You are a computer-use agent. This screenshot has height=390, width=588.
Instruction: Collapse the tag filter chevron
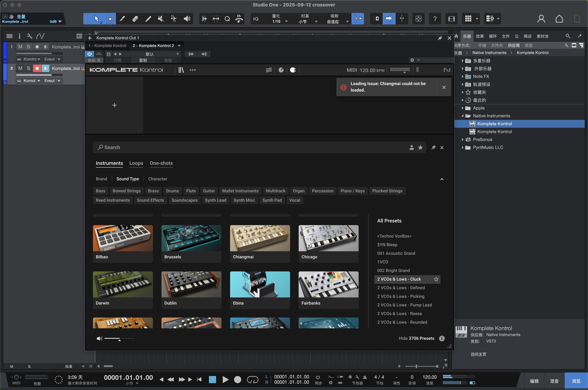point(442,179)
